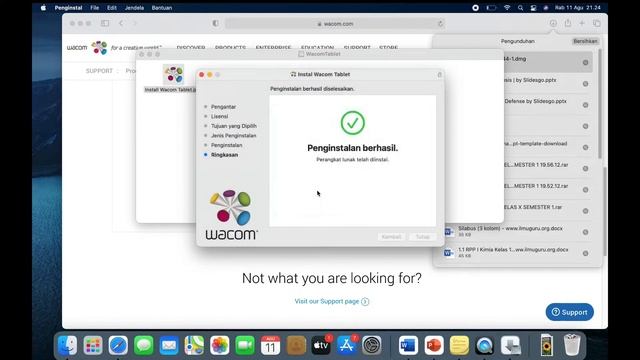
Task: Open Messages from the Dock
Action: pos(144,345)
